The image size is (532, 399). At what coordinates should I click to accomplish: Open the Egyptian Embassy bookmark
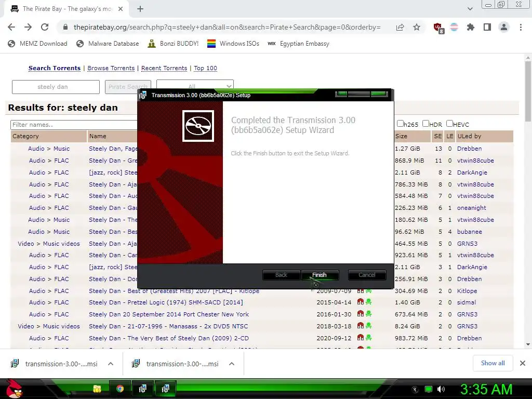(299, 44)
